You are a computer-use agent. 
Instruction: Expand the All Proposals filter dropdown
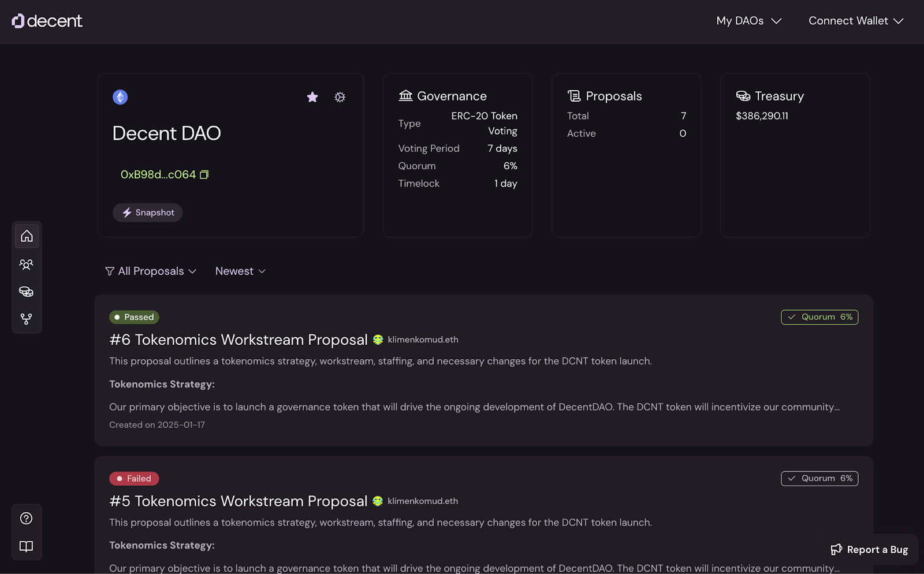[x=151, y=271]
